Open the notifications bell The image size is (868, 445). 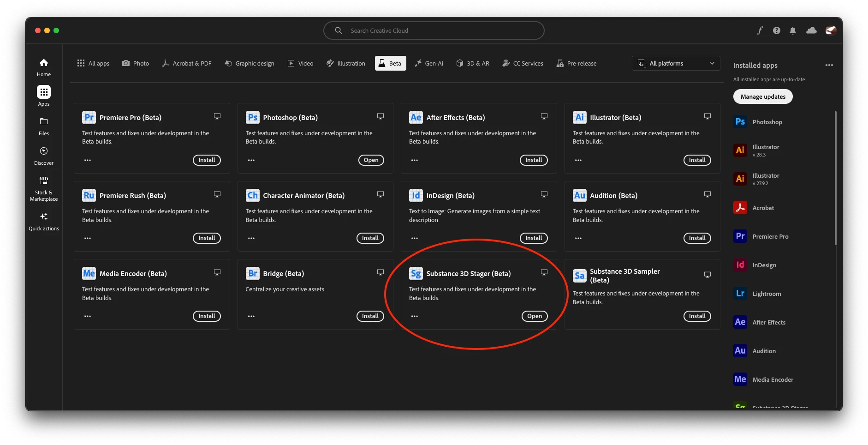tap(793, 30)
